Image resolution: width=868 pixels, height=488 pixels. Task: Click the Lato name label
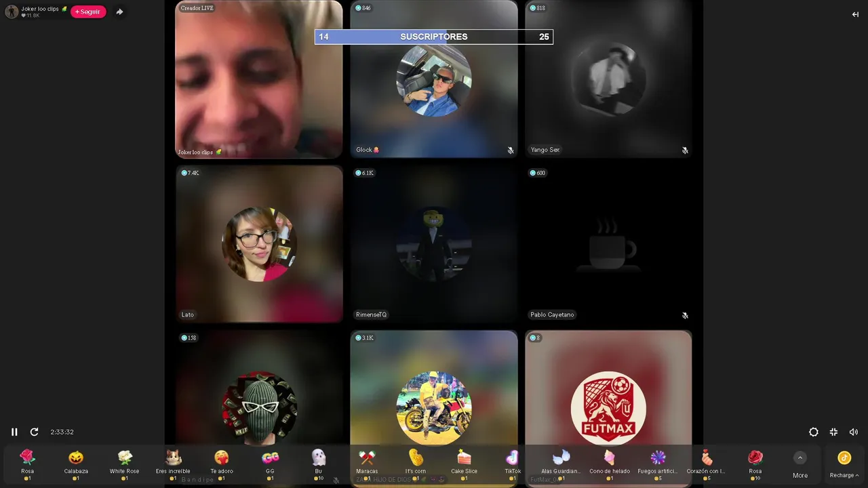click(x=188, y=314)
